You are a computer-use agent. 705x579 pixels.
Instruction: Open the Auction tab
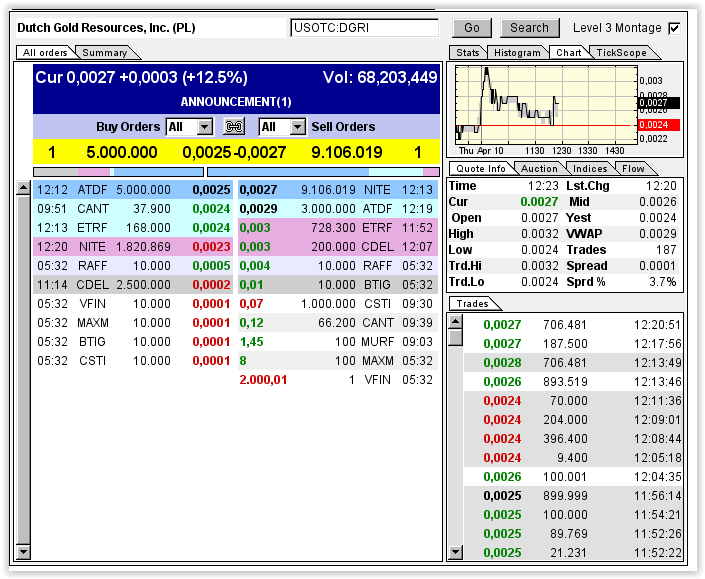tap(539, 169)
